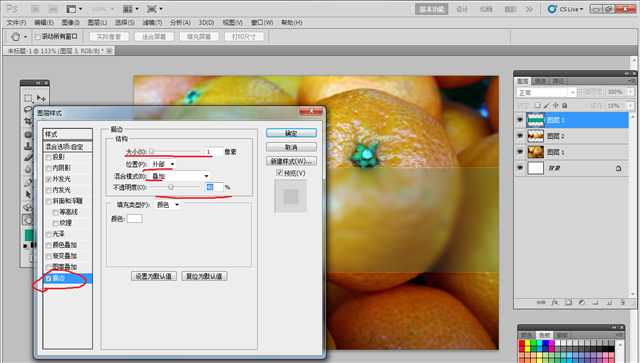Click the 设置为默认值 button
Screen dimensions: 640x363
coord(154,276)
